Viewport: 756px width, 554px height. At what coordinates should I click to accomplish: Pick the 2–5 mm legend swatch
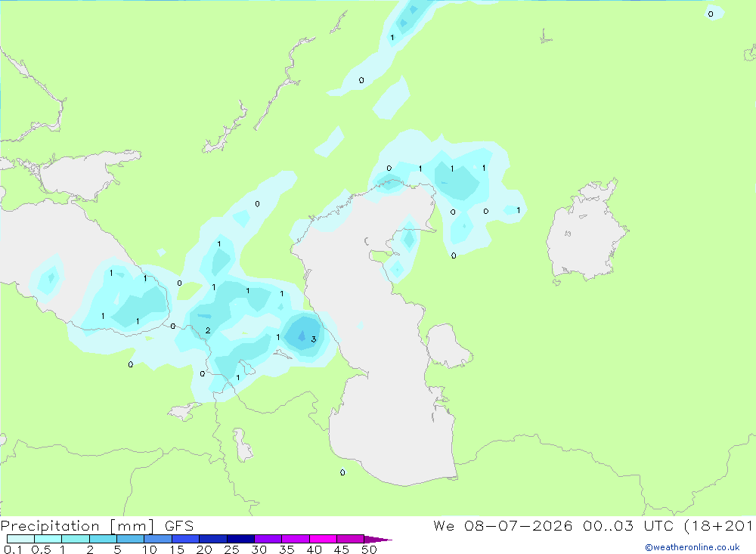point(103,539)
